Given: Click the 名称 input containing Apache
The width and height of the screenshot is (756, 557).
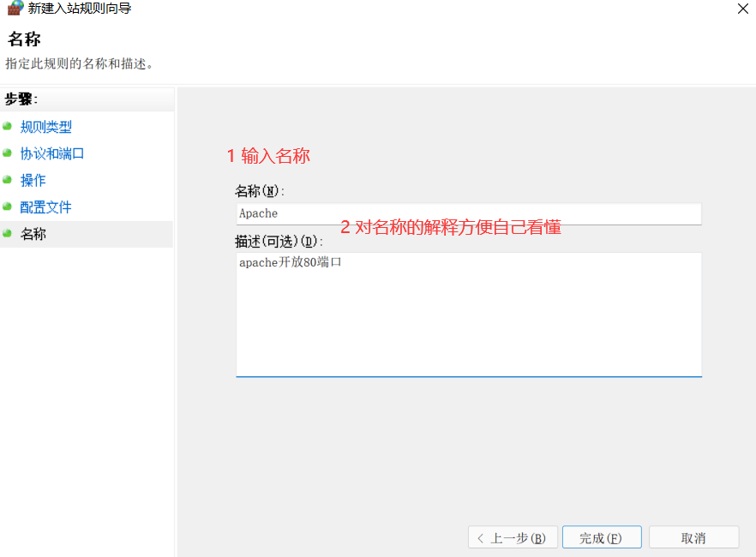Looking at the screenshot, I should 468,213.
